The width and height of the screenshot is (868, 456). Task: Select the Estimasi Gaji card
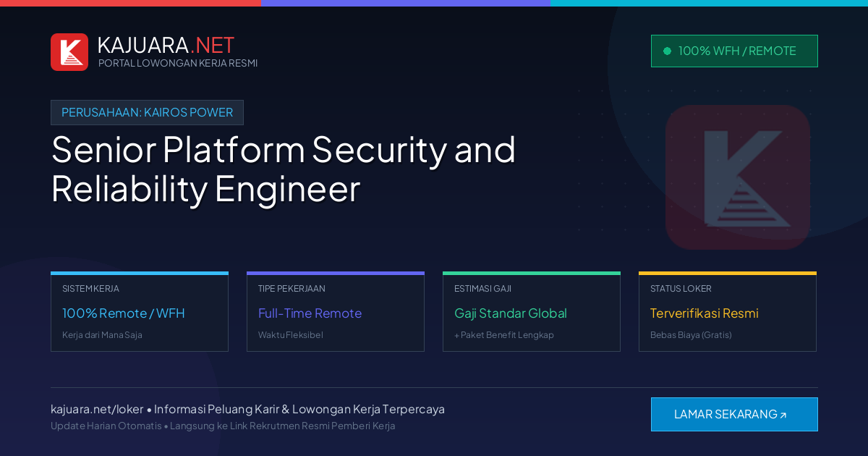tap(532, 312)
